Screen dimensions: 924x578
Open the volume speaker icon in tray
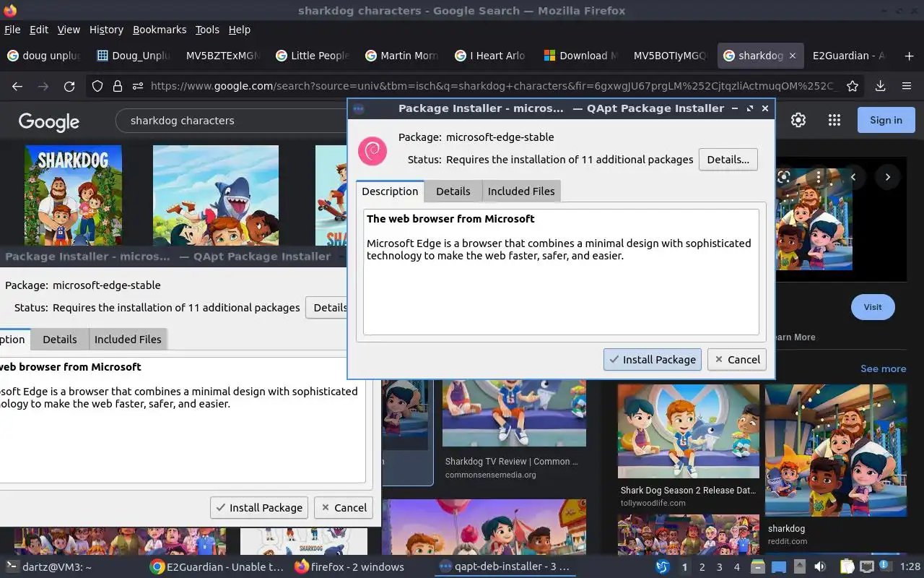(820, 567)
